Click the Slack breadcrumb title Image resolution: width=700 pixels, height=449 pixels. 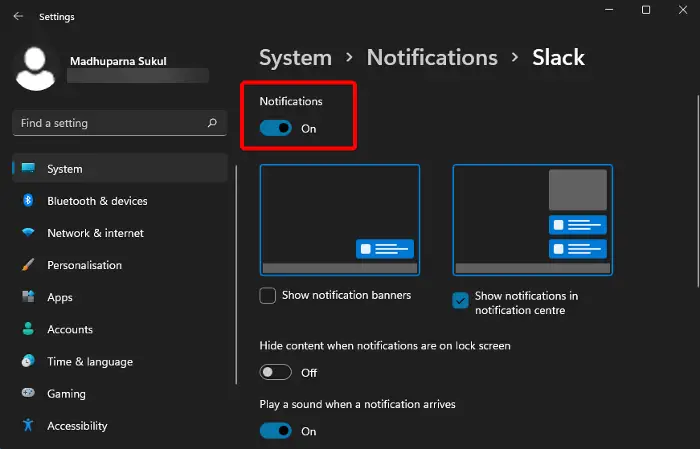tap(558, 58)
